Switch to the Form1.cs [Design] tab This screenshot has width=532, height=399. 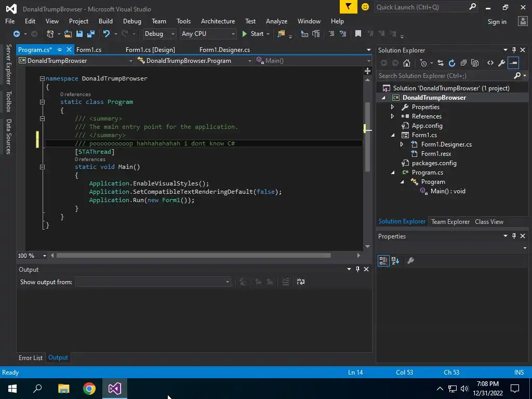click(150, 49)
